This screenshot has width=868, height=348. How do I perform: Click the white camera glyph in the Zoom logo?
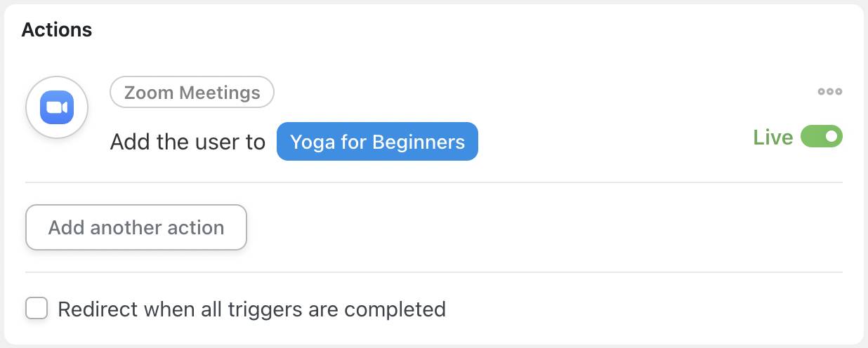[x=57, y=108]
